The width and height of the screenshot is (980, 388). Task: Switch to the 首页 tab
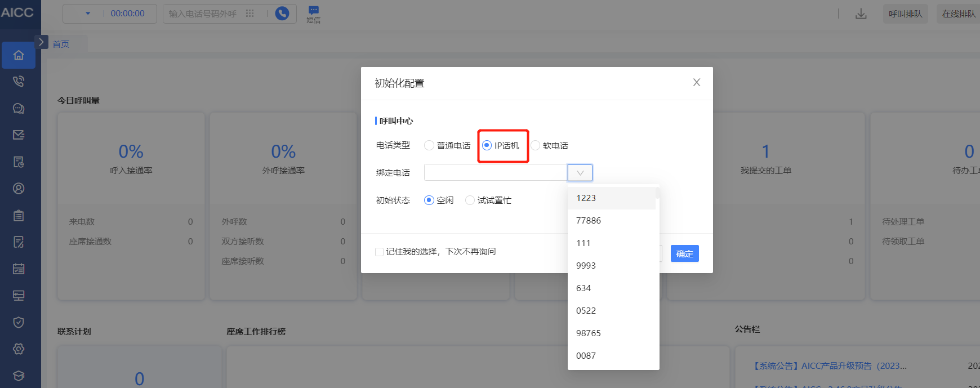point(61,44)
